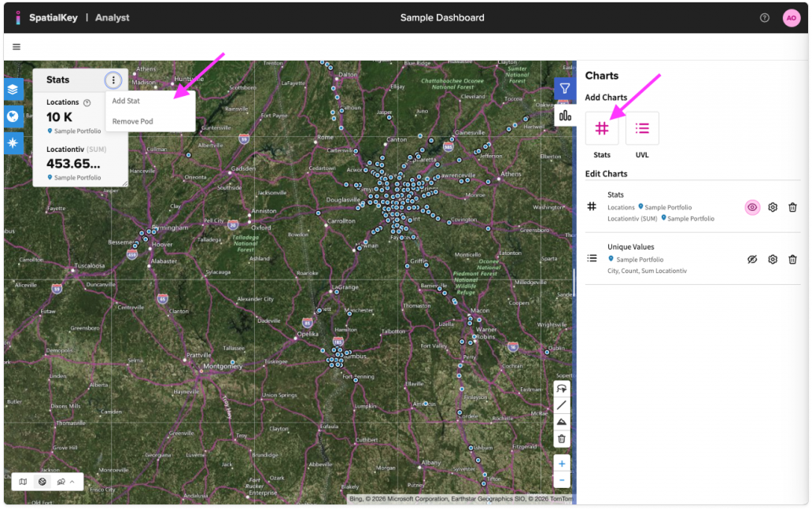This screenshot has width=812, height=510.
Task: Show the Unique Values chart via its crossed-eye toggle
Action: click(x=751, y=258)
